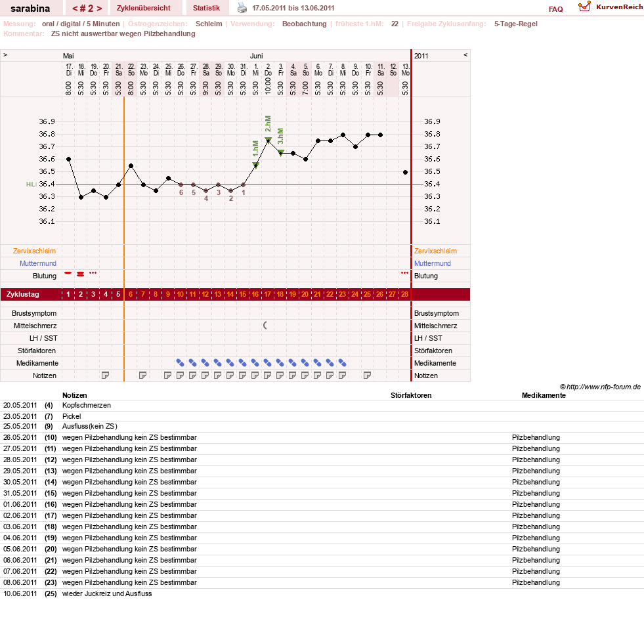Viewport: 644px width, 644px height.
Task: Click the bleeding mark on 18 May
Action: [x=81, y=274]
